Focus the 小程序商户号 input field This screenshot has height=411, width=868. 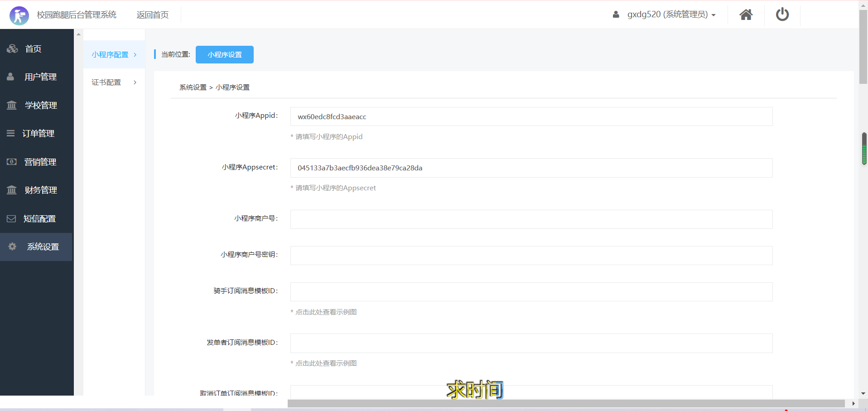coord(531,219)
